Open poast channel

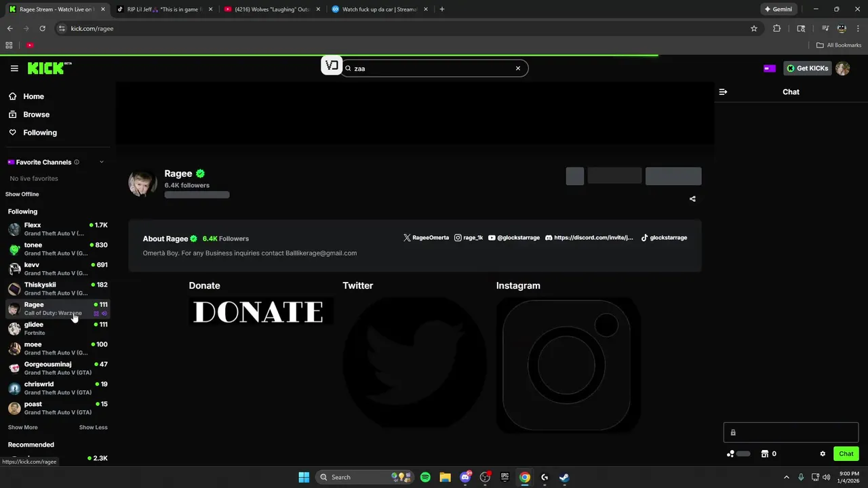[x=57, y=408]
